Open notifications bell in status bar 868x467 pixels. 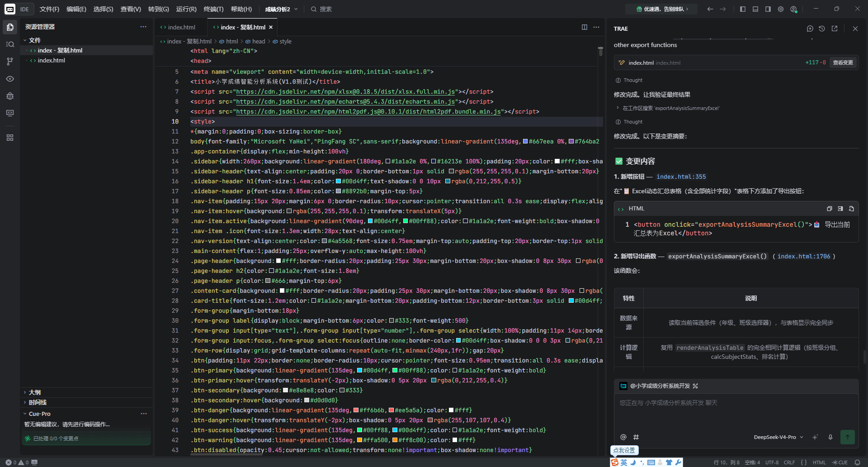point(857,462)
